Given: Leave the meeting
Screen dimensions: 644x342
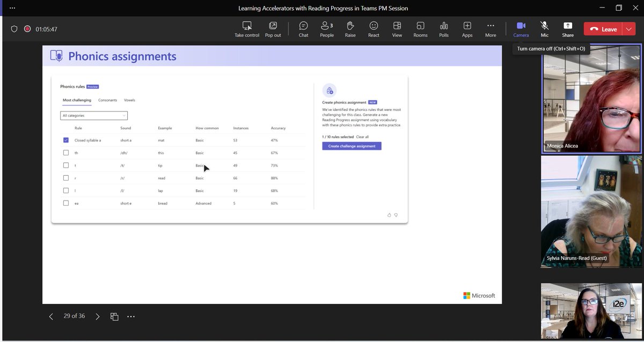Looking at the screenshot, I should 603,29.
